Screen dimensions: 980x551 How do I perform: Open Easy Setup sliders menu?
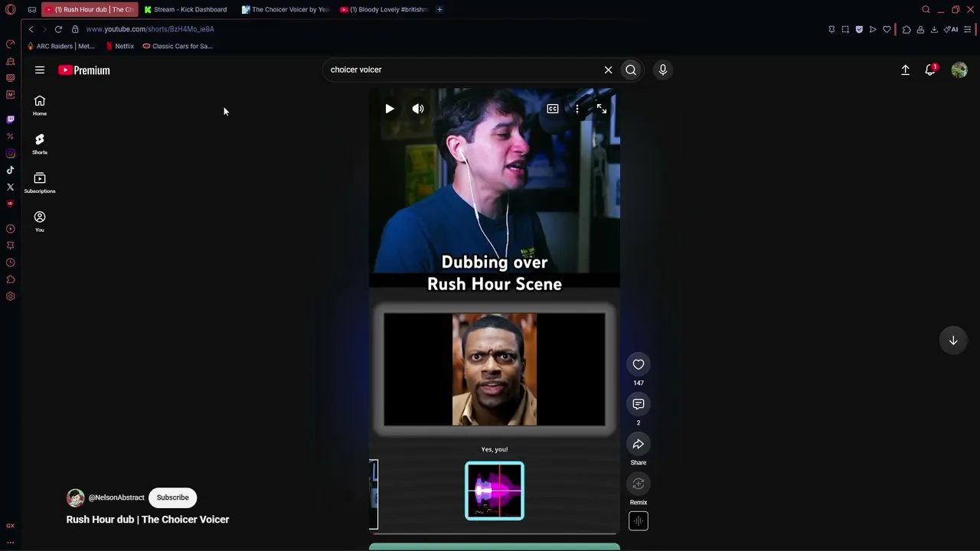pyautogui.click(x=968, y=29)
